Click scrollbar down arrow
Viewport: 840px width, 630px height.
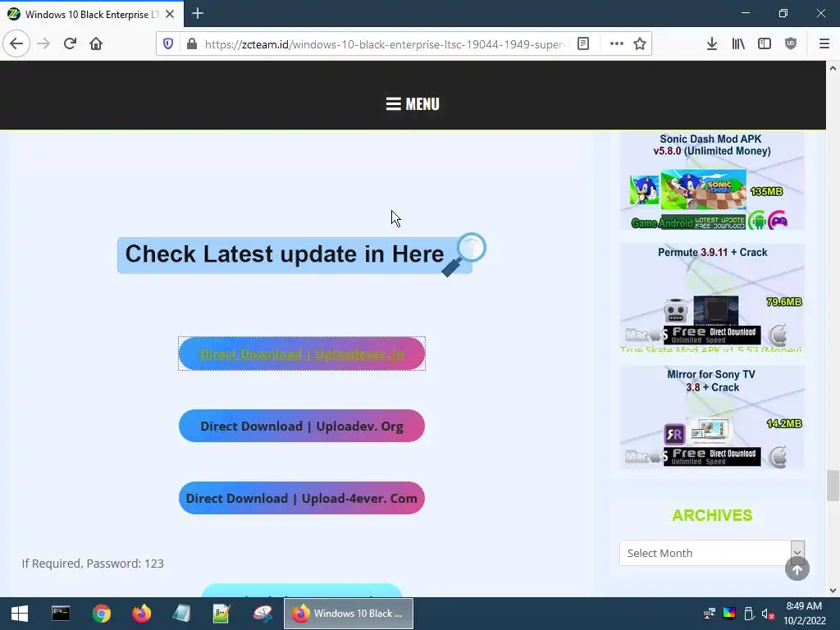point(833,591)
